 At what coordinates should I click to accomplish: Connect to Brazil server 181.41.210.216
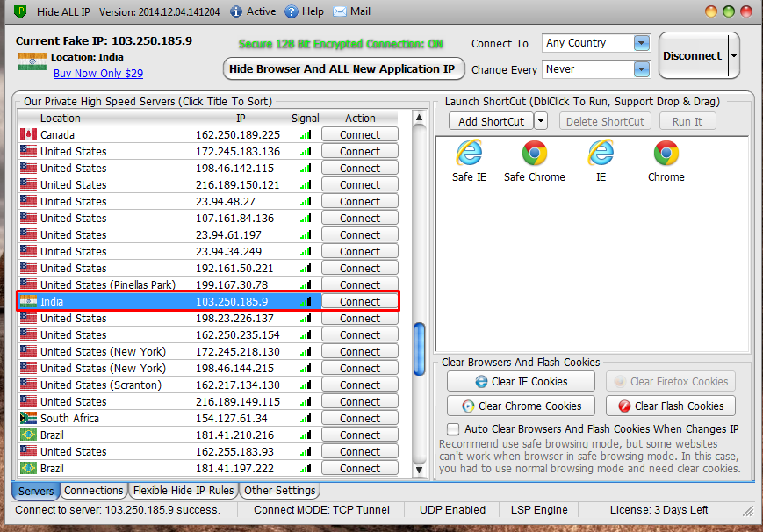click(x=360, y=435)
